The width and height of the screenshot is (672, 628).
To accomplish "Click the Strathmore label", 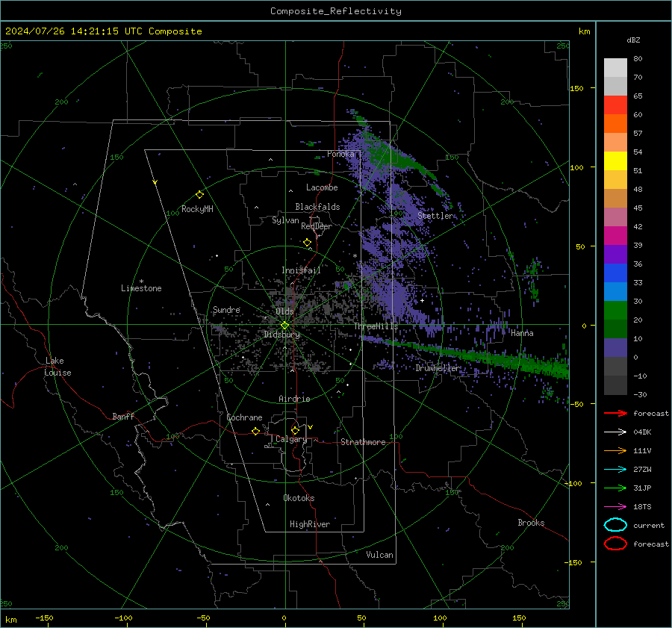I will click(363, 442).
